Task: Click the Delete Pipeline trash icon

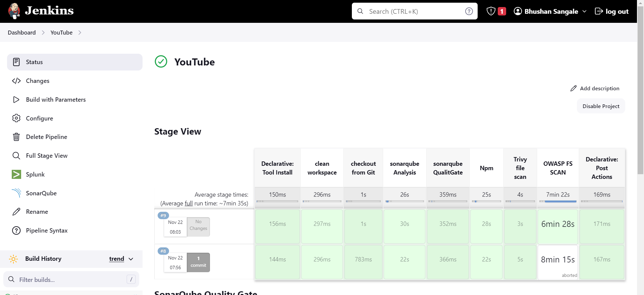Action: [16, 137]
